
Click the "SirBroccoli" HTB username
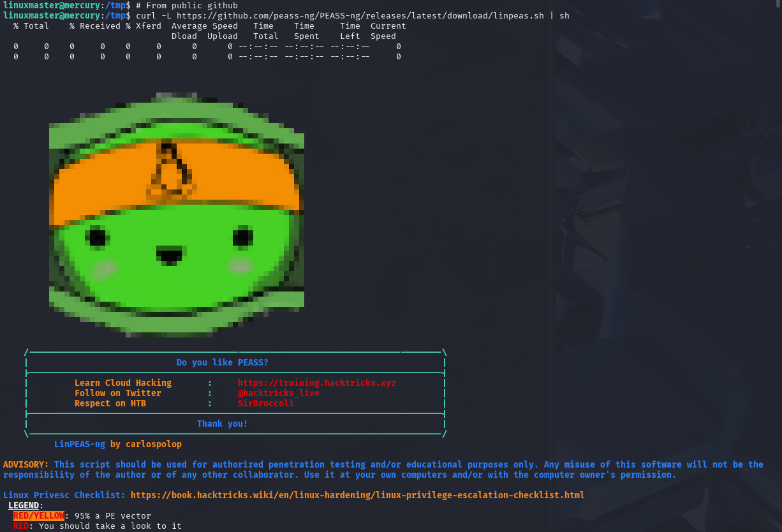pyautogui.click(x=266, y=403)
